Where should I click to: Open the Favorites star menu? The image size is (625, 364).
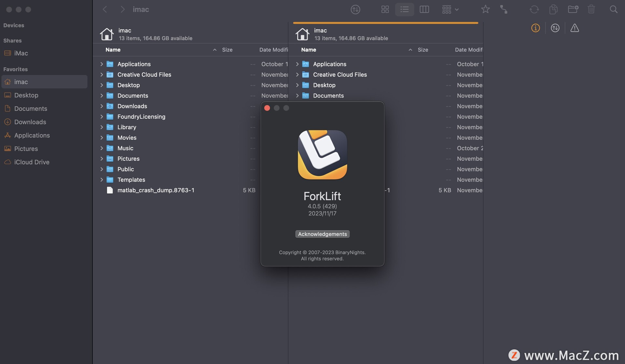(x=485, y=9)
